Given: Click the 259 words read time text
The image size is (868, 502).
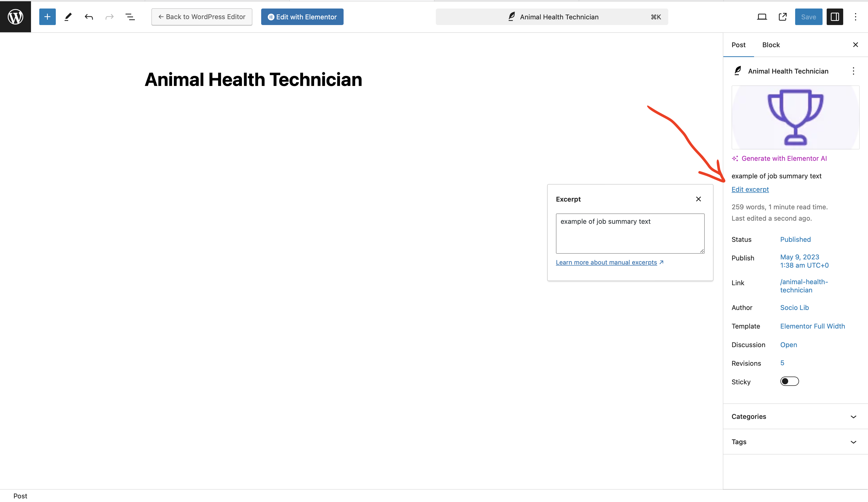Looking at the screenshot, I should point(779,207).
